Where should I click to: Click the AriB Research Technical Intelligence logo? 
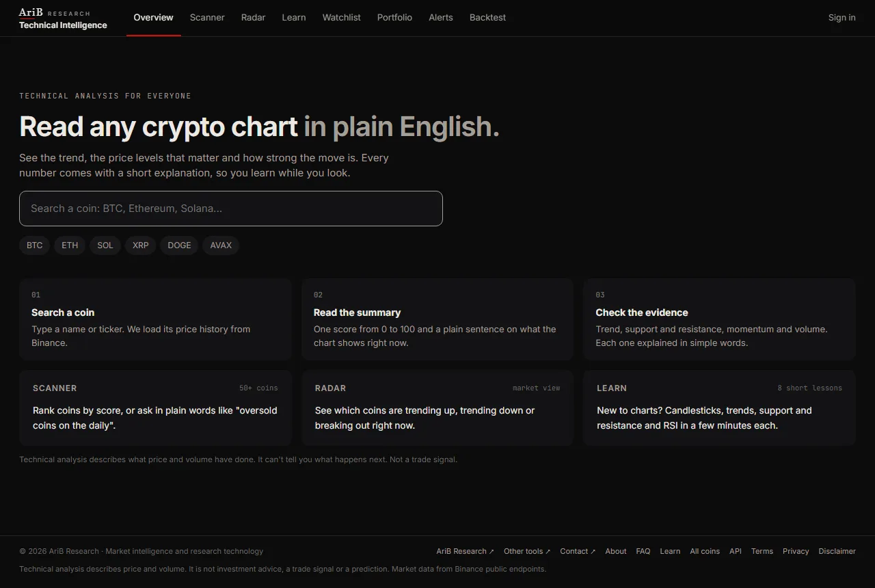click(63, 18)
